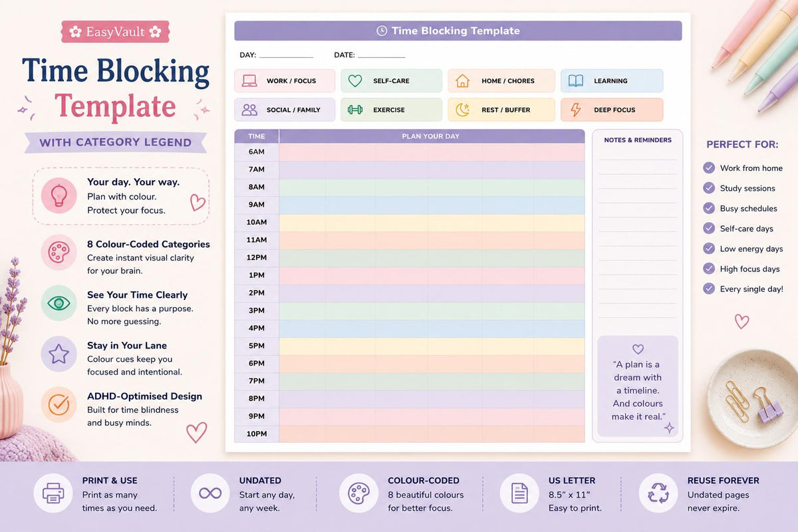Image resolution: width=798 pixels, height=532 pixels.
Task: Click the Notes & Reminders heading
Action: pyautogui.click(x=638, y=140)
